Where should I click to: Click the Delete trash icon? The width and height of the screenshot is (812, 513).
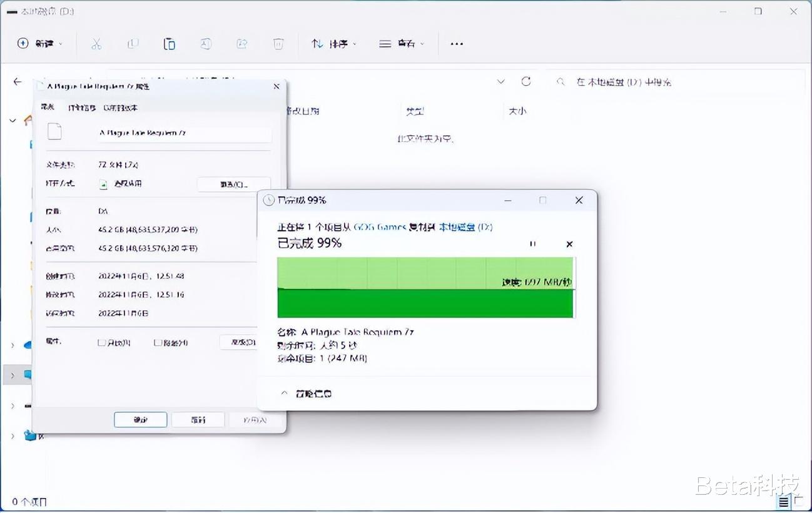(x=278, y=43)
